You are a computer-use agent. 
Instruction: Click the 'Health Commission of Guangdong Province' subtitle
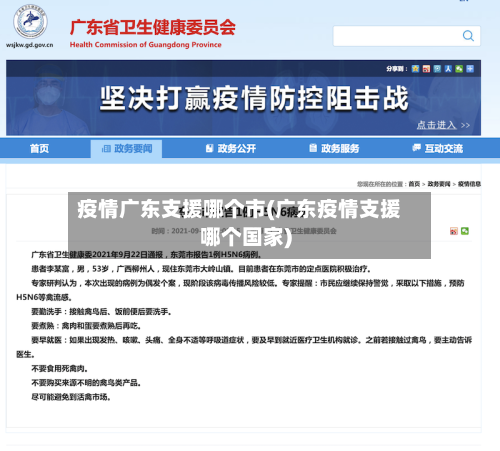(x=146, y=45)
